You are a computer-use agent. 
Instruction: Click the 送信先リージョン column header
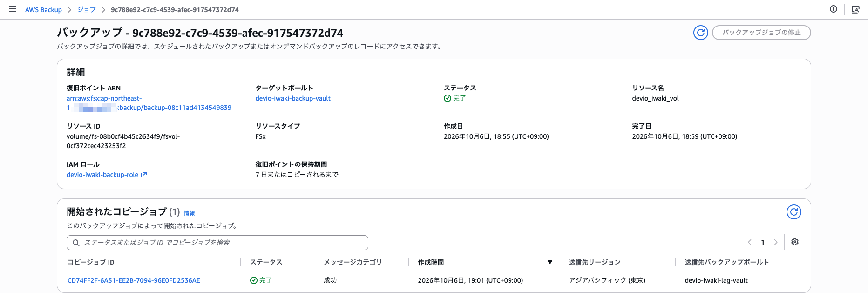595,262
